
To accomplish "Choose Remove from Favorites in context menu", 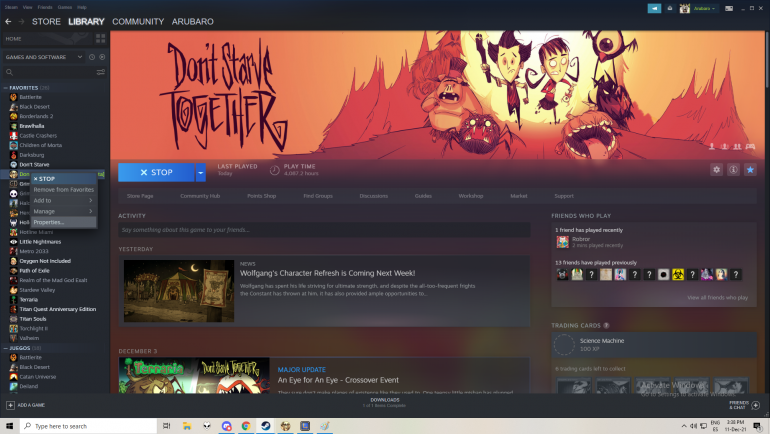I will [64, 190].
